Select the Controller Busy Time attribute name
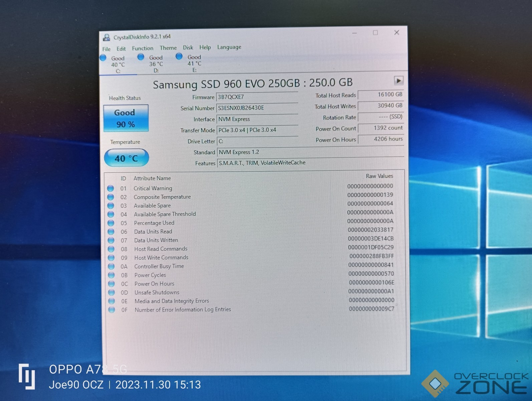The height and width of the screenshot is (401, 532). pos(159,266)
